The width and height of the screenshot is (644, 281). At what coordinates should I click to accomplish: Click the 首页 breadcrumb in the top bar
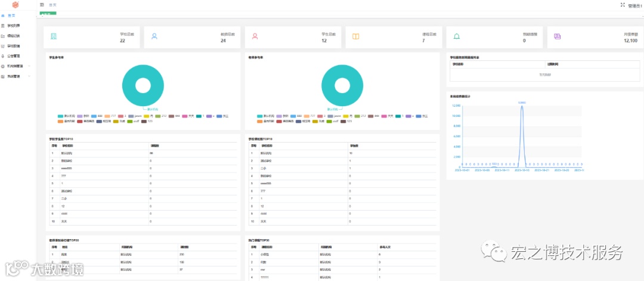point(52,5)
